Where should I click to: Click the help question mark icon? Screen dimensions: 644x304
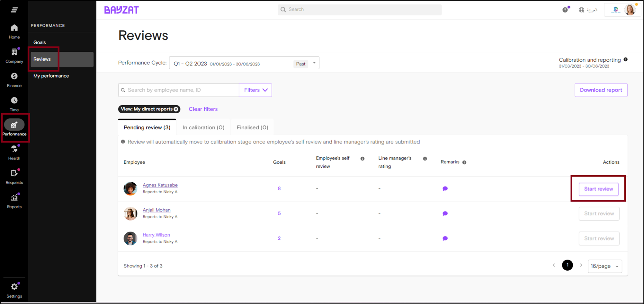[565, 10]
